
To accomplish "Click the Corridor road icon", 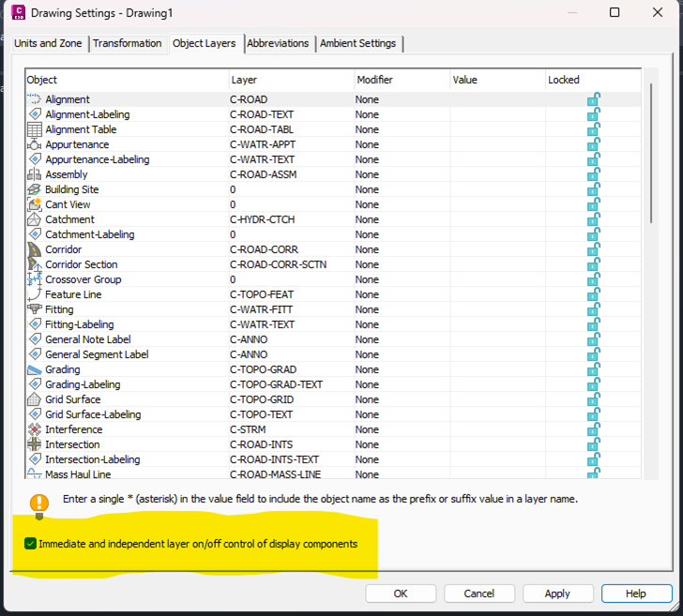I will click(34, 249).
